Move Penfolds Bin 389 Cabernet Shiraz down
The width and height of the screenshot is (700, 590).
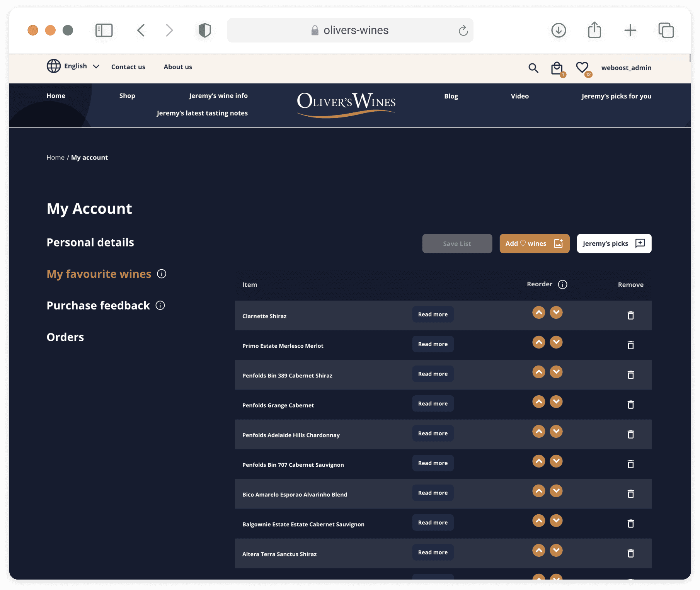click(556, 372)
